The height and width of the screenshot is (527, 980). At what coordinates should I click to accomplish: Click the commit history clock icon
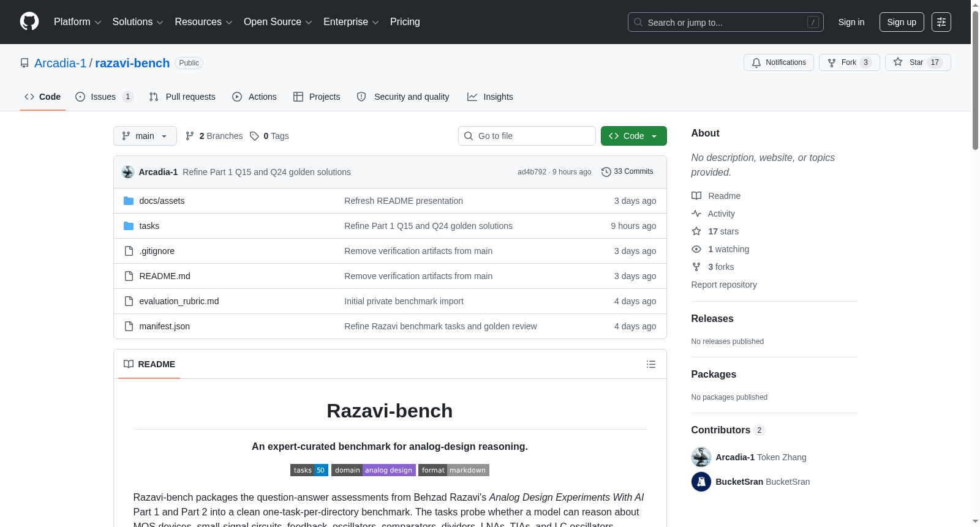click(x=606, y=172)
